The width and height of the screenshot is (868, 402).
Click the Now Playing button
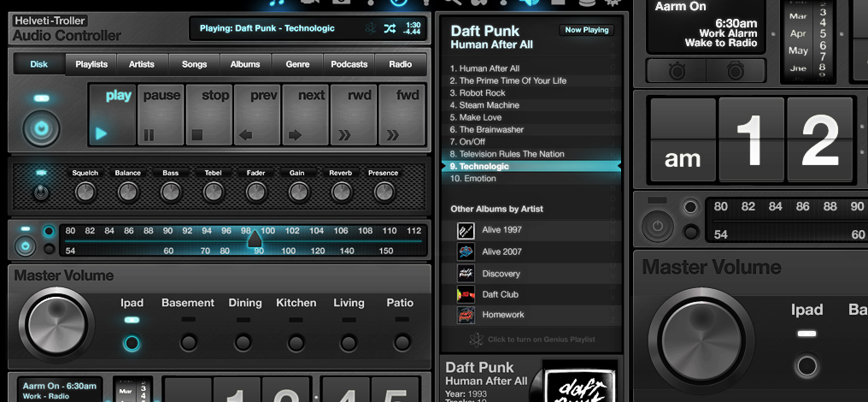pyautogui.click(x=587, y=30)
